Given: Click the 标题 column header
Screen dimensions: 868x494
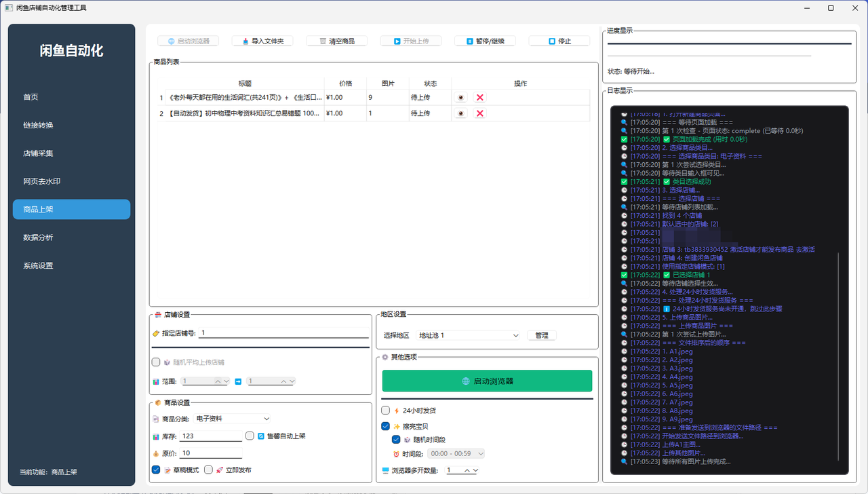Looking at the screenshot, I should 244,83.
